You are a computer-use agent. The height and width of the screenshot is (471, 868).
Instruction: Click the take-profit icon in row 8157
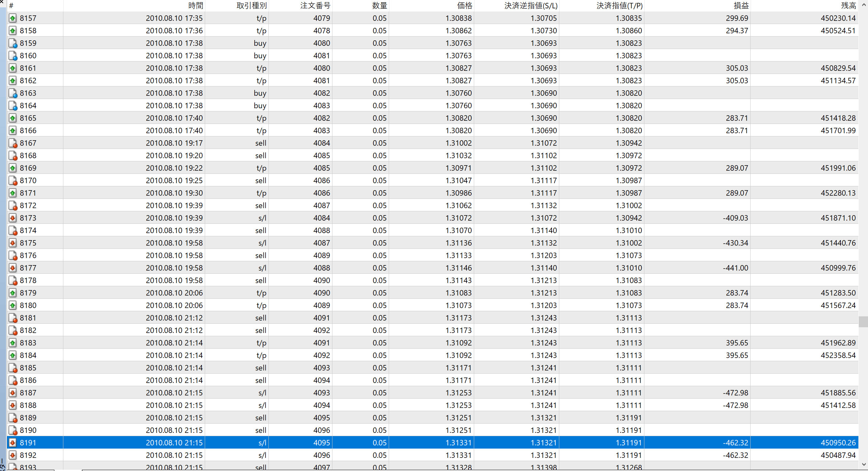(12, 18)
